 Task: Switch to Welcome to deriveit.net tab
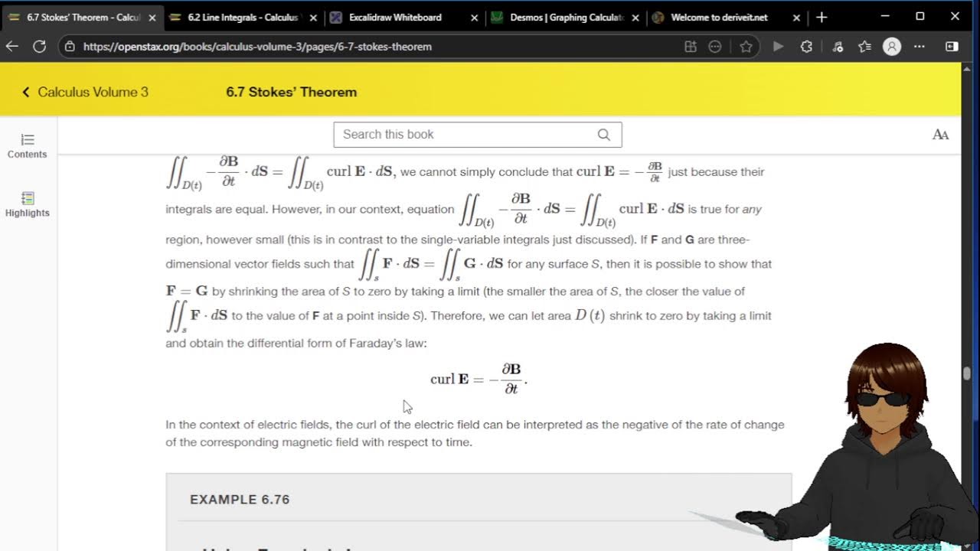pyautogui.click(x=726, y=17)
